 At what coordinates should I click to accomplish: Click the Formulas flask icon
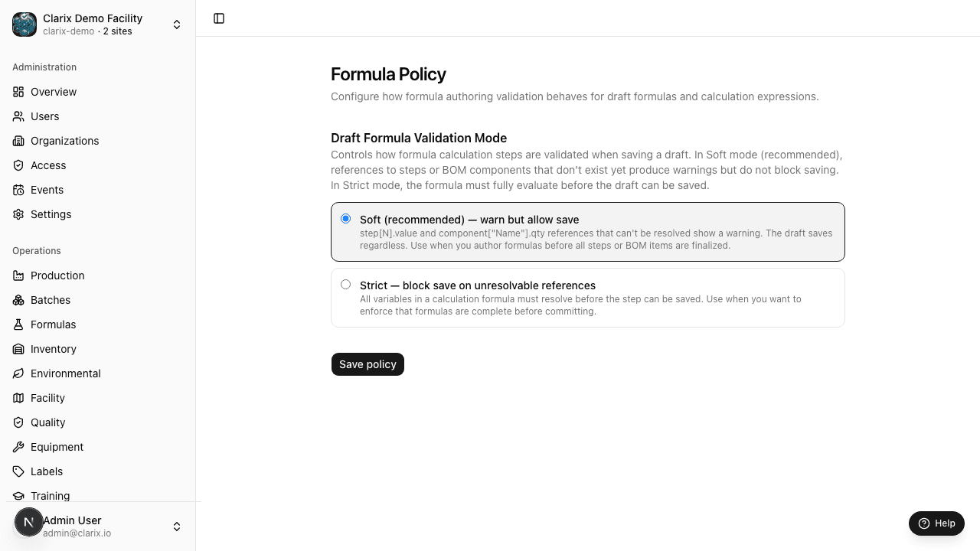click(x=18, y=324)
